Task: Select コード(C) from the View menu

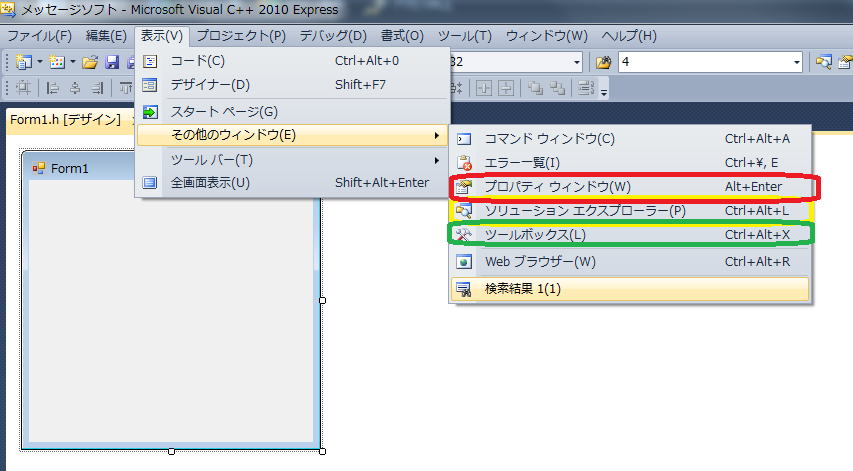Action: [293, 61]
